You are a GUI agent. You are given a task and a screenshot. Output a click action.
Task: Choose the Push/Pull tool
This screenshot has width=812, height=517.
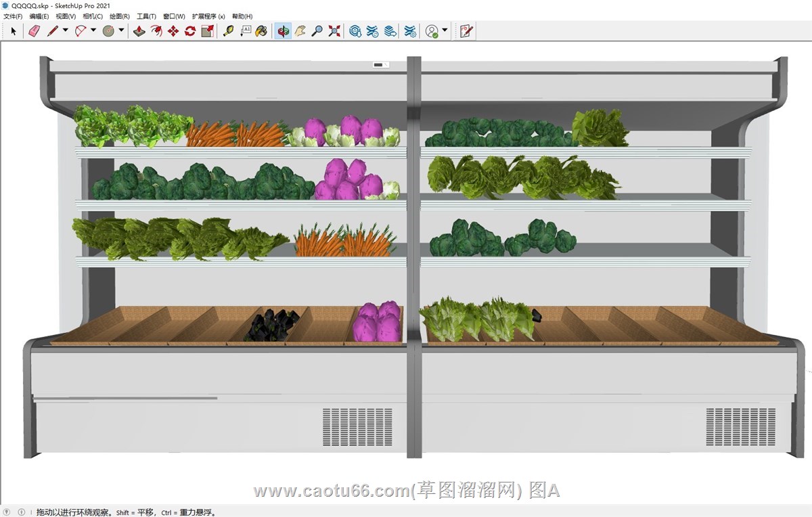pyautogui.click(x=139, y=31)
